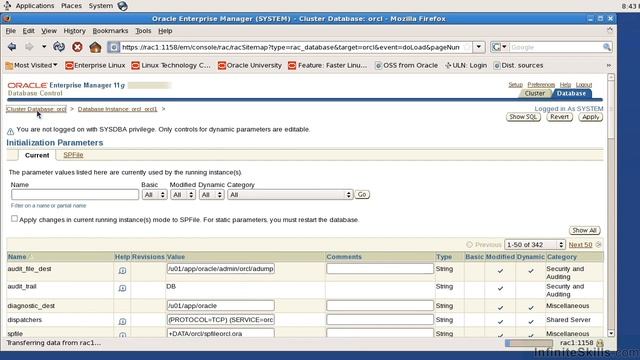The image size is (640, 360).
Task: Open the Modified filter dropdown
Action: [183, 195]
